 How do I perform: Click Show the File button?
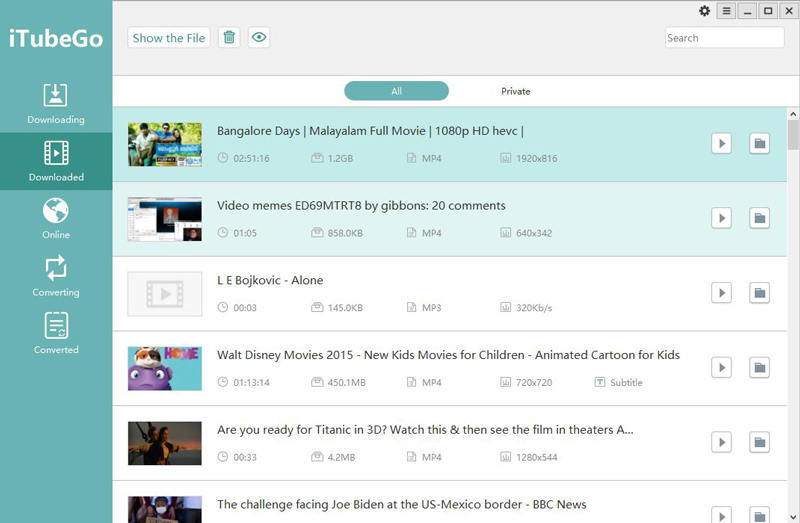click(x=168, y=38)
